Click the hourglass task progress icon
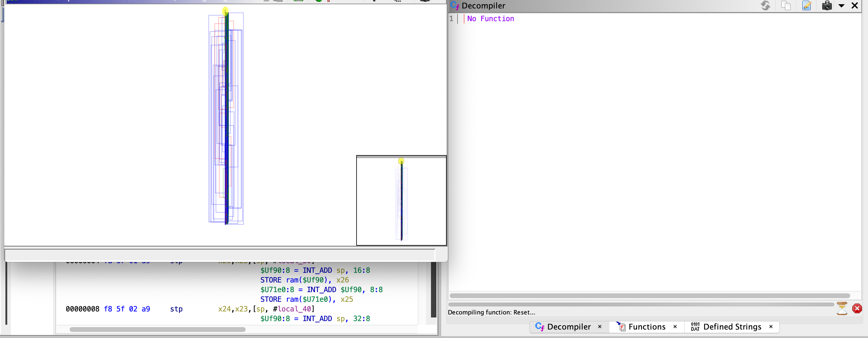The image size is (868, 338). point(842,308)
